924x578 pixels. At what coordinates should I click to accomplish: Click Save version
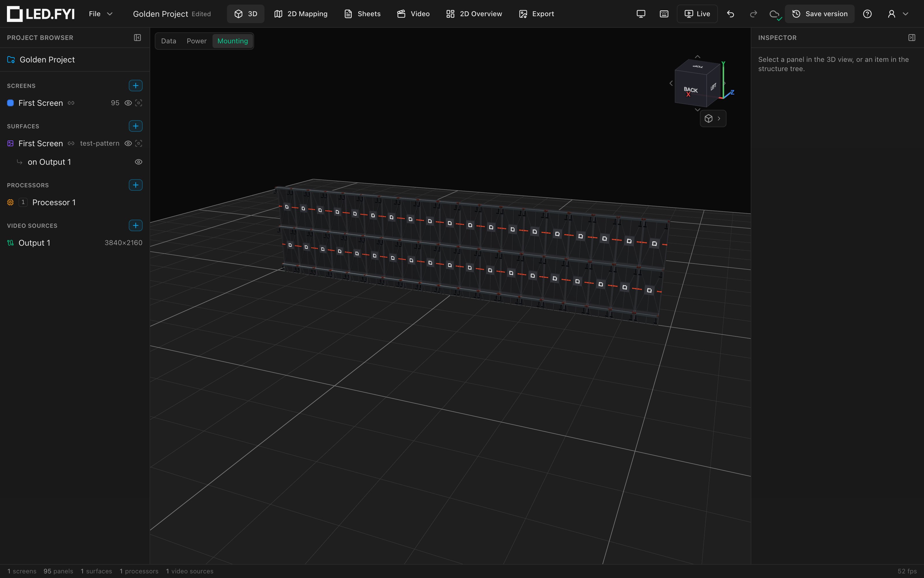pos(819,14)
